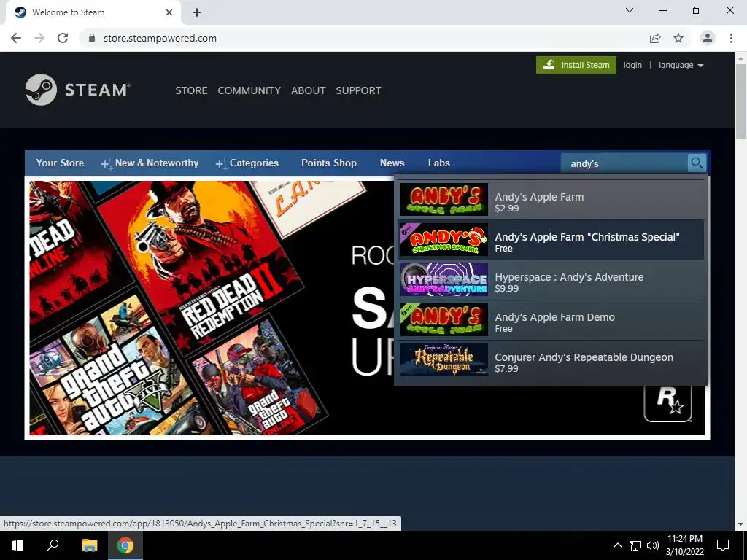Click the scrollbar down arrow
Viewport: 747px width, 560px height.
tap(740, 524)
